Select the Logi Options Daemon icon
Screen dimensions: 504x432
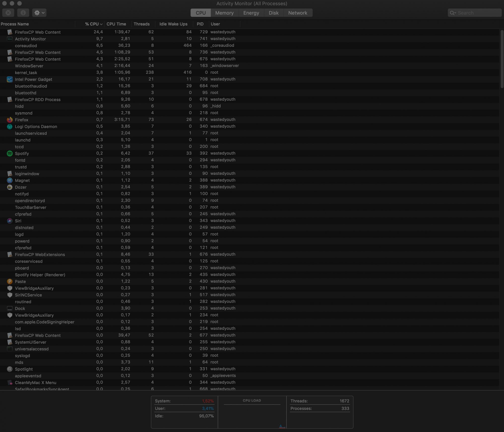point(10,126)
